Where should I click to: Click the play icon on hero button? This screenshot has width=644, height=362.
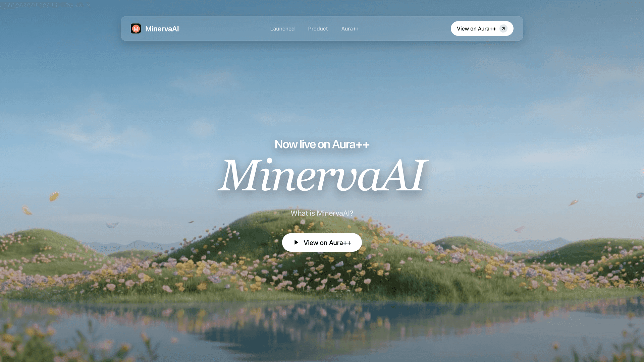coord(296,242)
